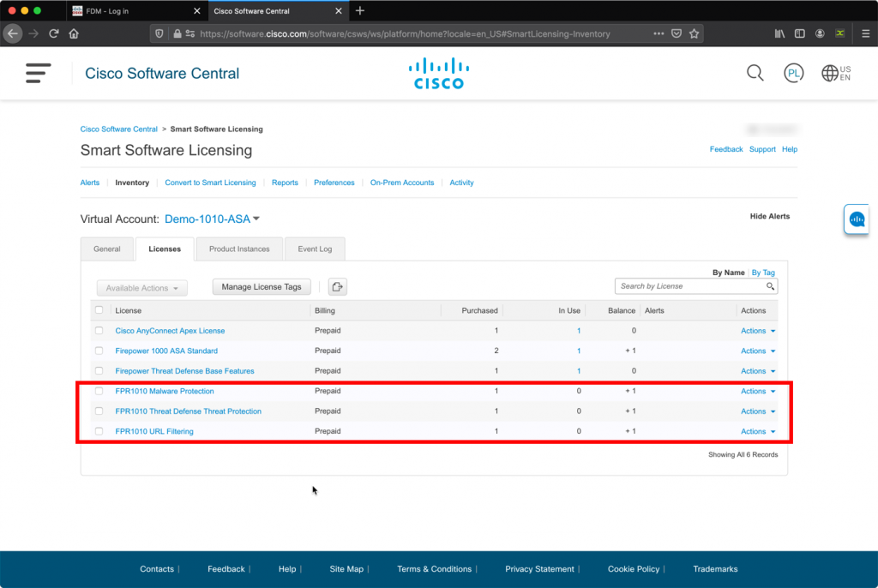
Task: Click the export icon beside Manage License Tags
Action: (337, 286)
